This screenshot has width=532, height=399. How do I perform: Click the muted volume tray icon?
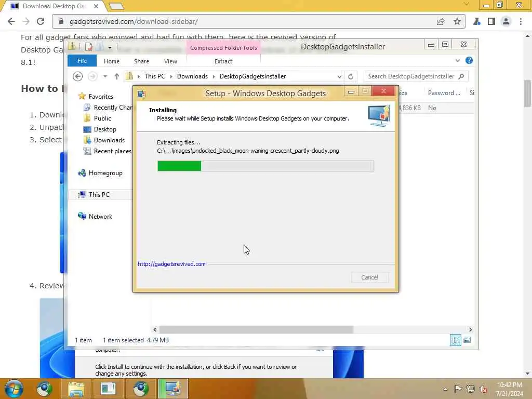(x=483, y=389)
